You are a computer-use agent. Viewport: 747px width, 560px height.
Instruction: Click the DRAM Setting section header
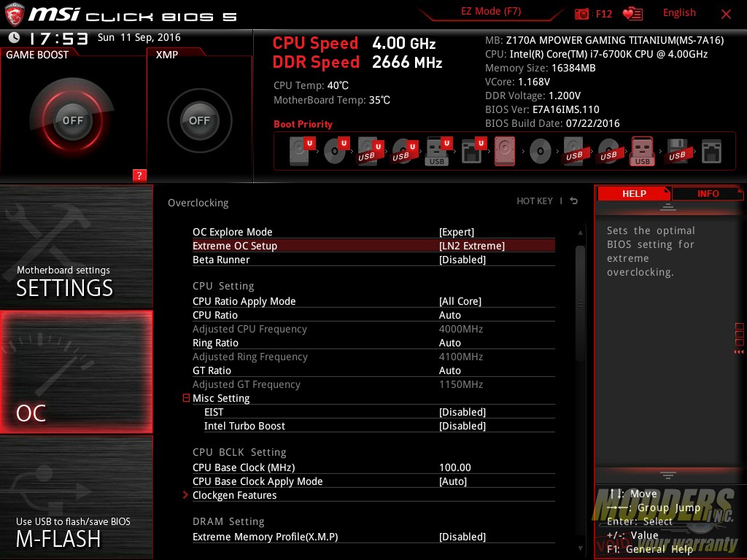[228, 521]
